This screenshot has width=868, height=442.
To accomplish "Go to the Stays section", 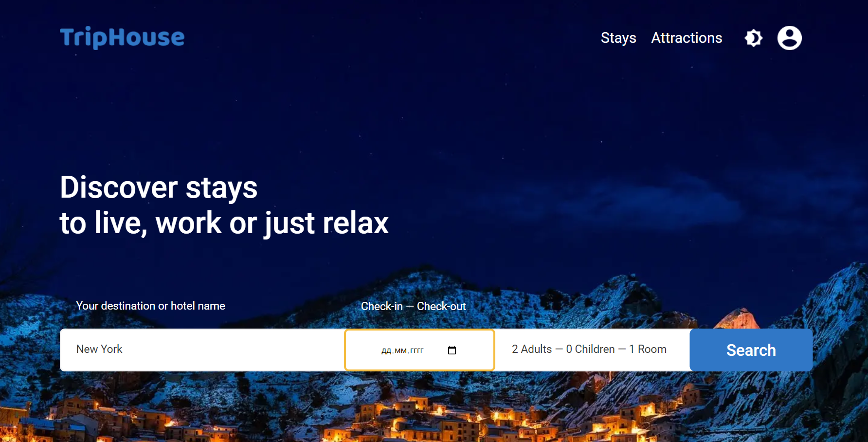I will pos(618,38).
